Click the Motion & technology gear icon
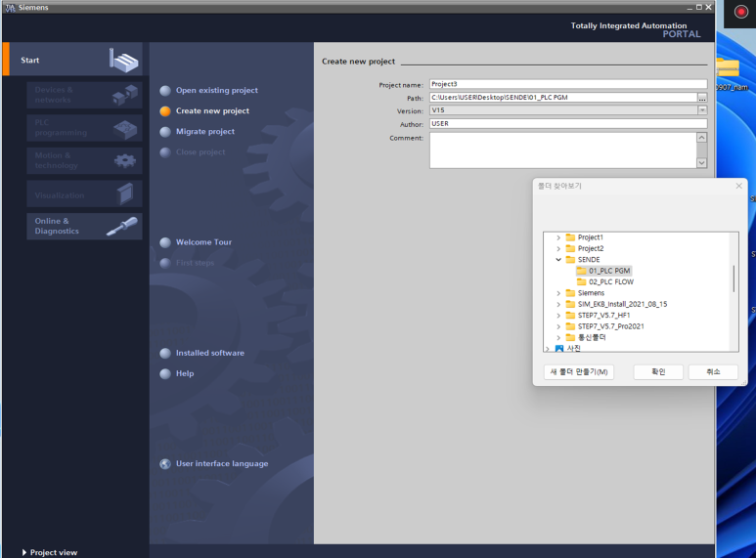This screenshot has width=756, height=558. (125, 160)
